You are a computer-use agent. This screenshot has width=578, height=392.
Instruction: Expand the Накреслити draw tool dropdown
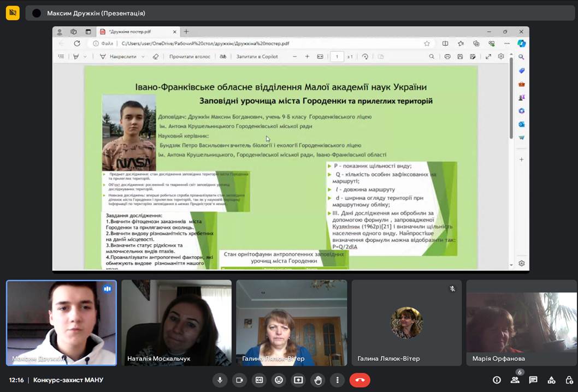tap(143, 56)
